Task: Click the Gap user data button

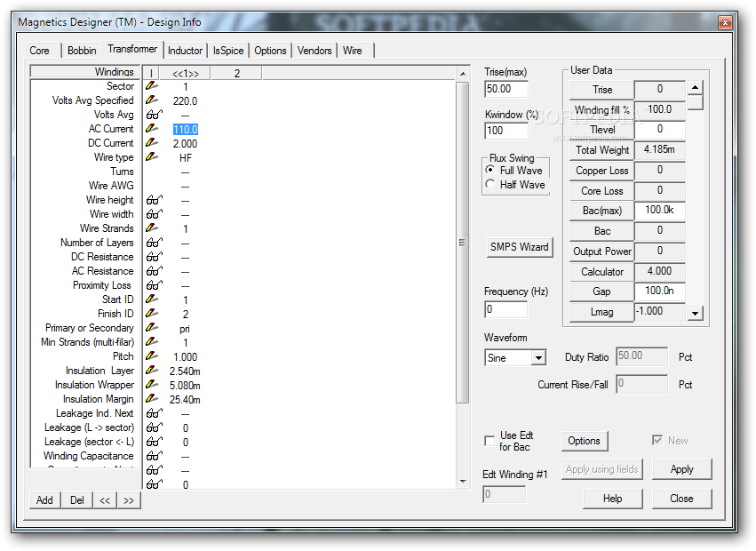Action: 601,291
